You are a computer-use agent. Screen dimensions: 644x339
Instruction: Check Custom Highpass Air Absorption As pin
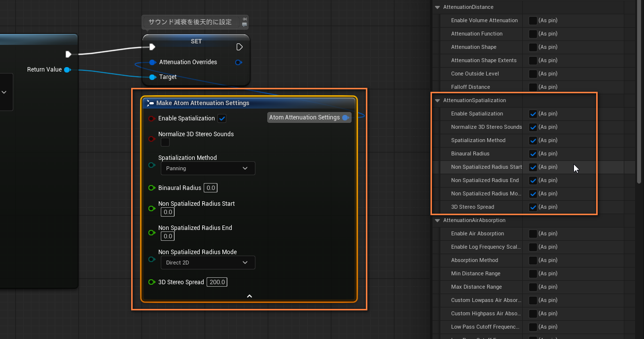coord(533,313)
